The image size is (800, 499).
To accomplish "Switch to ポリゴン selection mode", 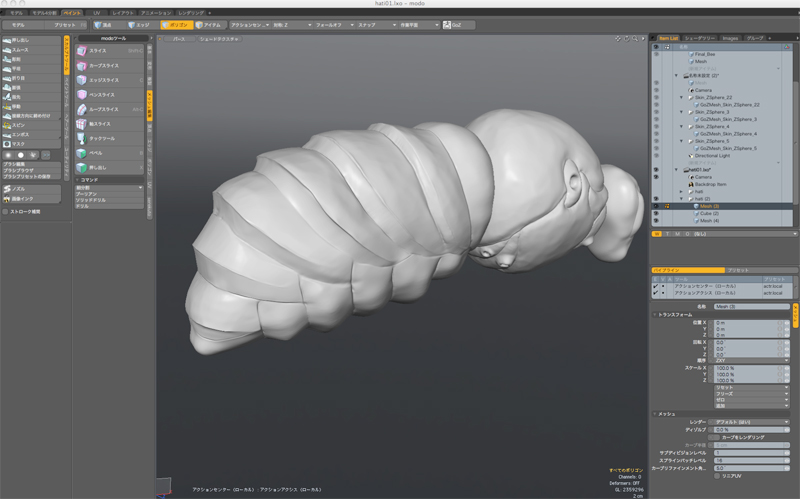I will click(x=177, y=25).
